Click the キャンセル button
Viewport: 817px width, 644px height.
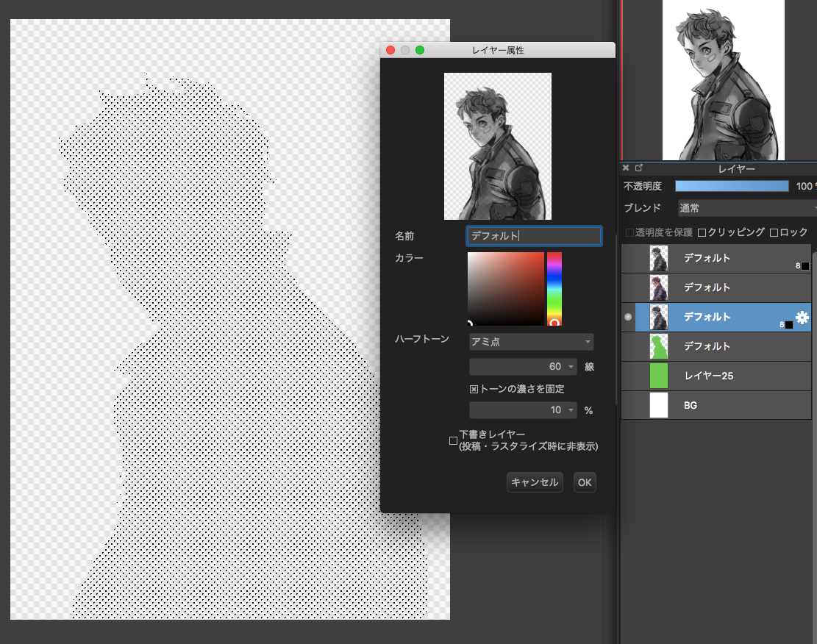pos(535,482)
